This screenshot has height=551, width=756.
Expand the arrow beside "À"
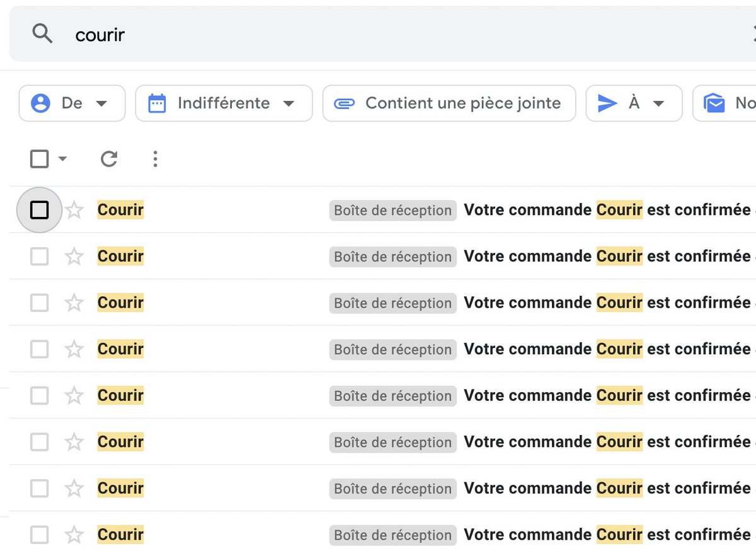pos(658,103)
